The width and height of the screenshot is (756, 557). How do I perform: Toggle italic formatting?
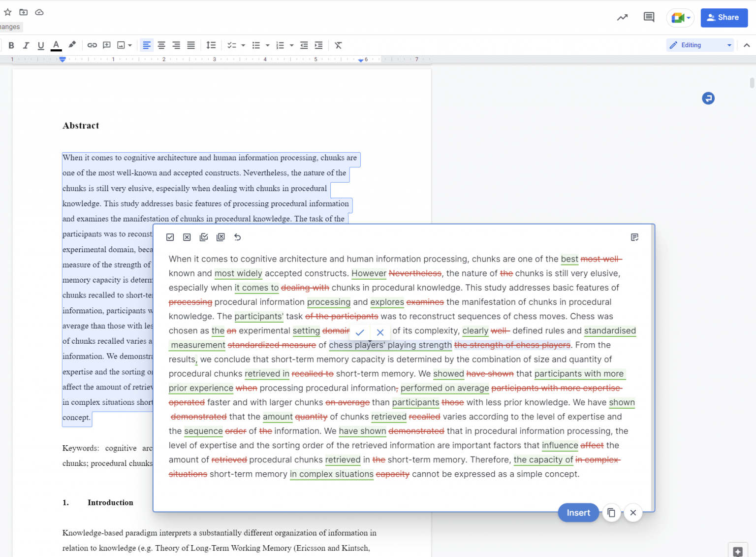26,45
